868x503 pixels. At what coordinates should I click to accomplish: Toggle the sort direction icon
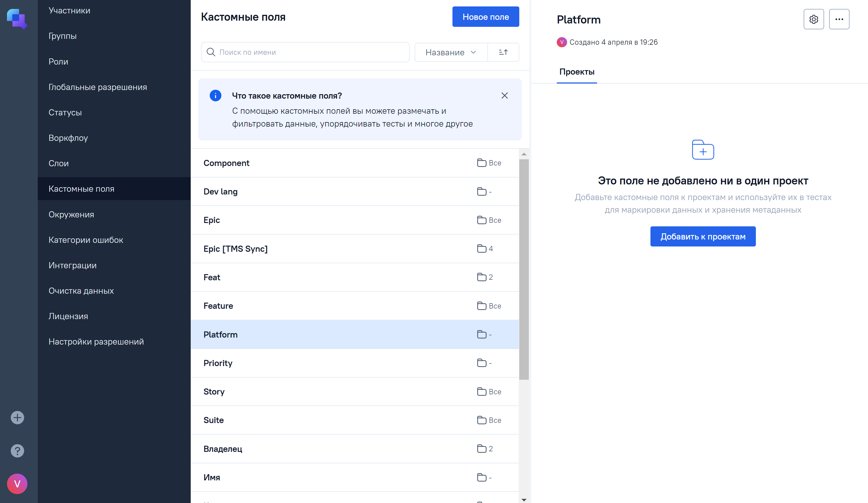[x=503, y=52]
